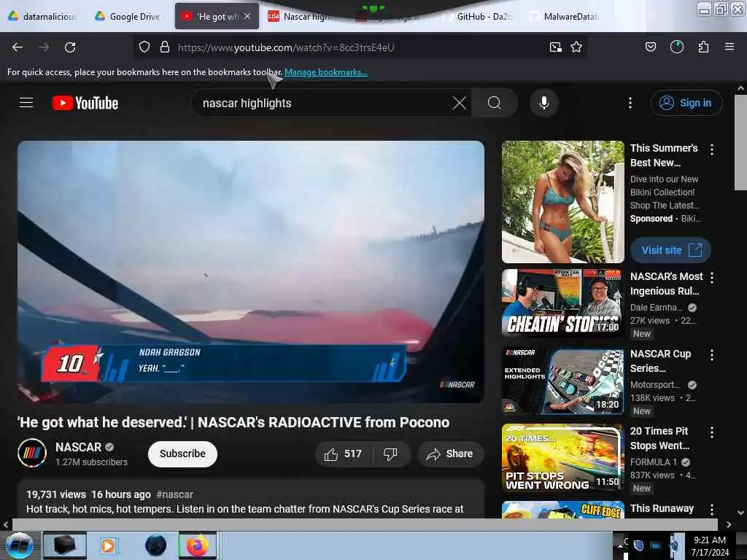Screen dimensions: 747x560
Task: Click the 19,731 views description text
Action: [x=56, y=494]
